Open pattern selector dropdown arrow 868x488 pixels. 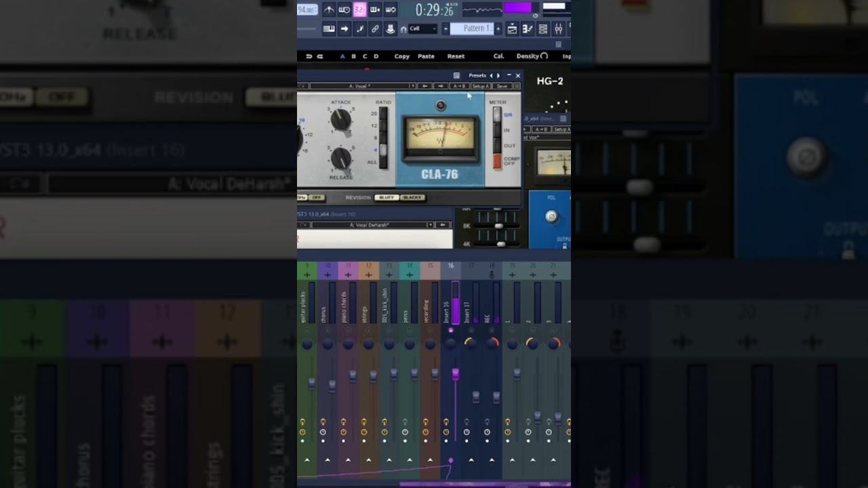click(x=446, y=28)
